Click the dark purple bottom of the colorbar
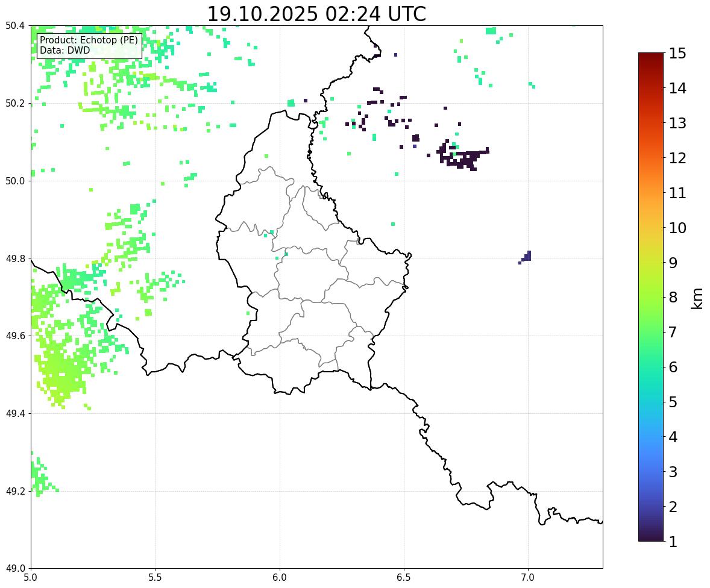The width and height of the screenshot is (710, 588). 651,534
